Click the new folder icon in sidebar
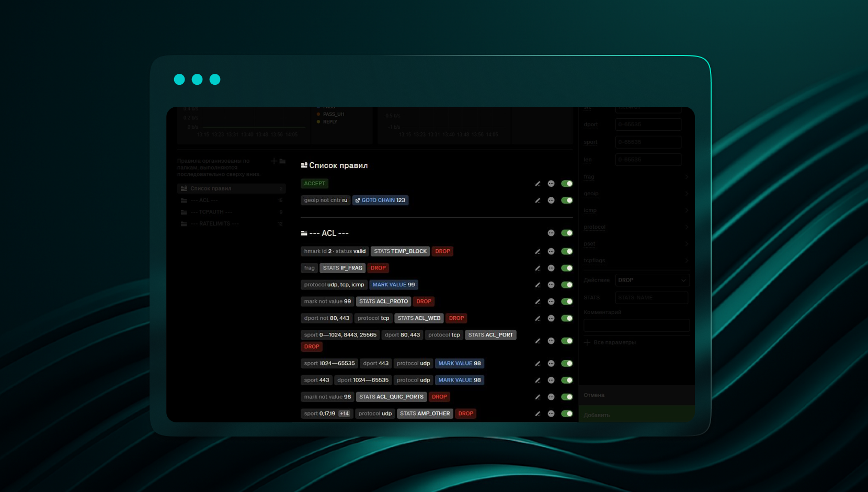The image size is (868, 492). (282, 161)
